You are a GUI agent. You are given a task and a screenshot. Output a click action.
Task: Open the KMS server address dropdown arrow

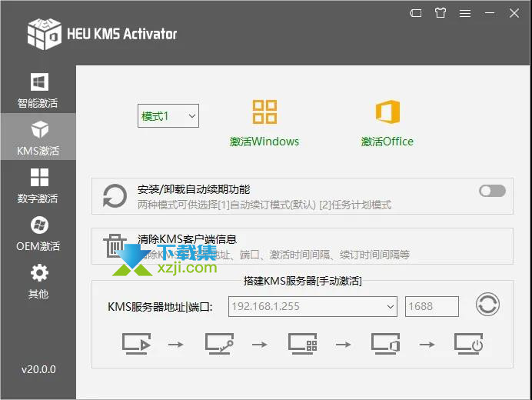click(391, 307)
